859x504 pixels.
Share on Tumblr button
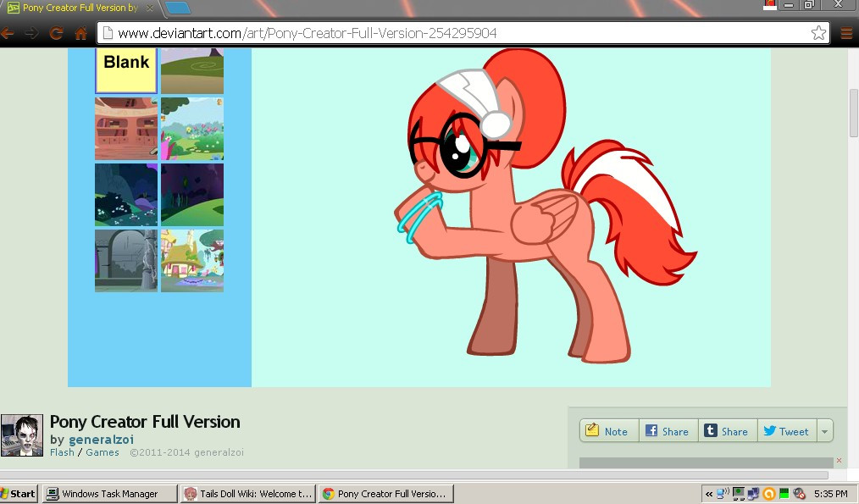coord(728,431)
